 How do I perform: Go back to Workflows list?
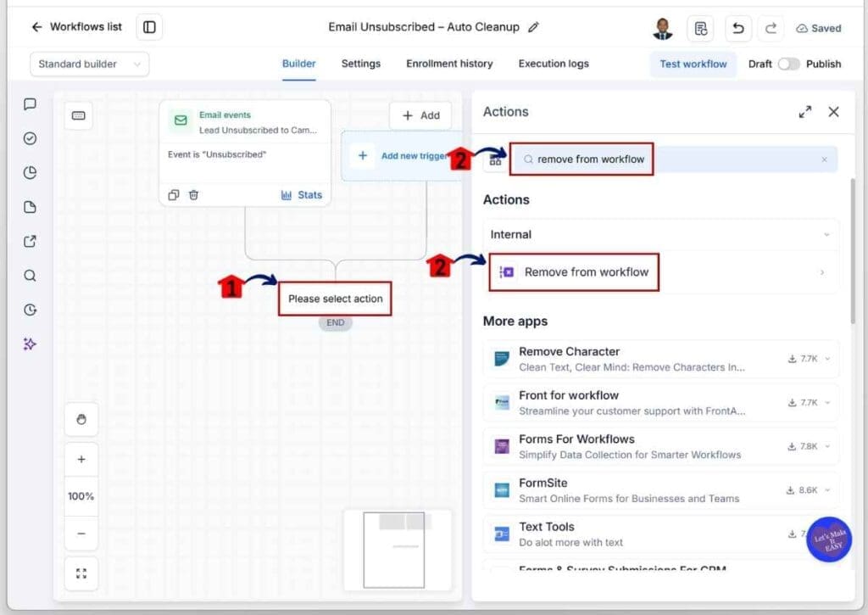tap(76, 26)
